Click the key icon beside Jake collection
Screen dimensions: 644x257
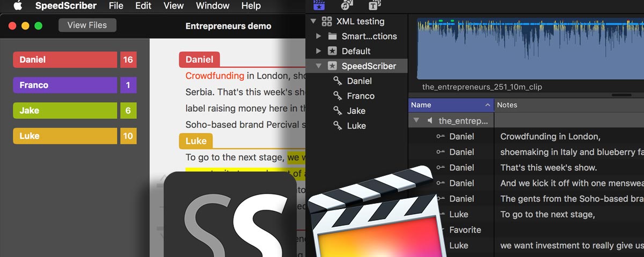[x=338, y=111]
